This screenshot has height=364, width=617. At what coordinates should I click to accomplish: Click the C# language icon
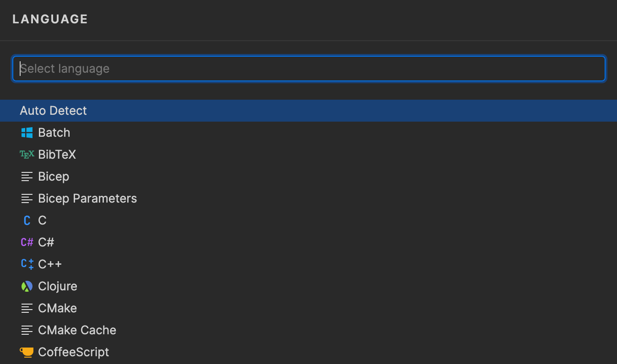tap(27, 242)
